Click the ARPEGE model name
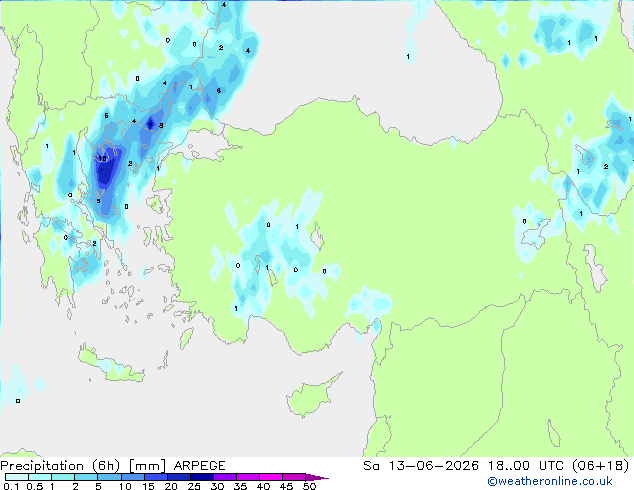Image resolution: width=634 pixels, height=490 pixels. [199, 466]
